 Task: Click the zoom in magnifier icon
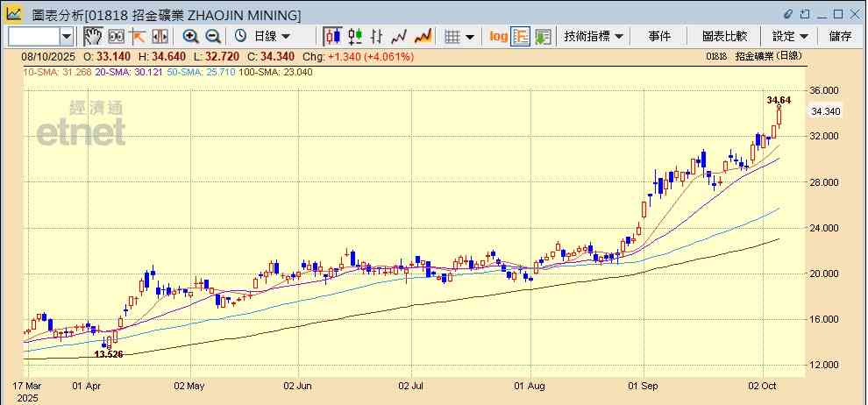click(x=190, y=36)
